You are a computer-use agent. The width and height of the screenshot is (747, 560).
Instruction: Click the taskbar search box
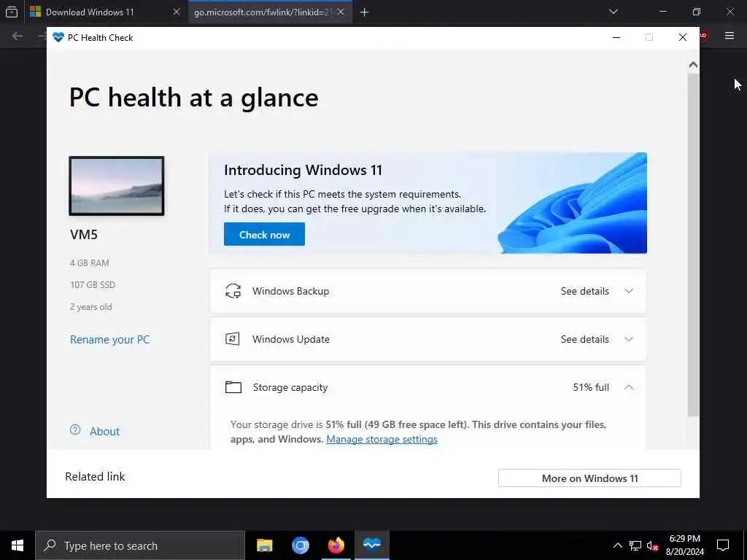pyautogui.click(x=140, y=545)
